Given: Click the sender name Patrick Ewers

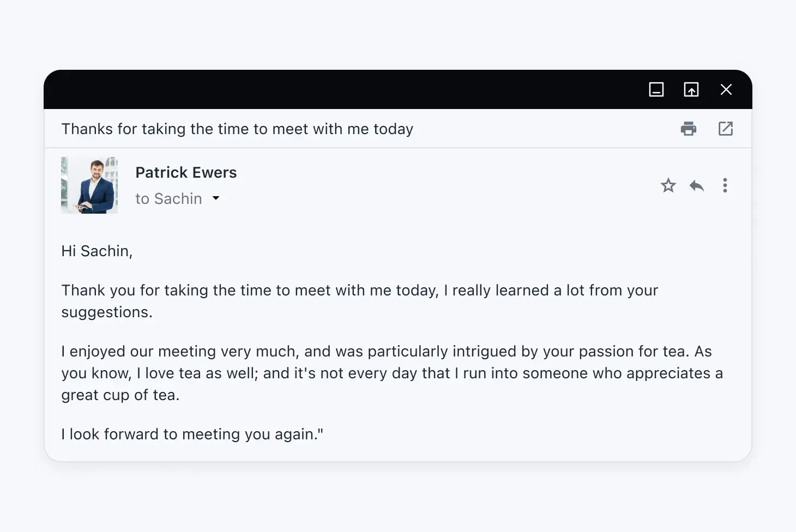Looking at the screenshot, I should point(186,173).
